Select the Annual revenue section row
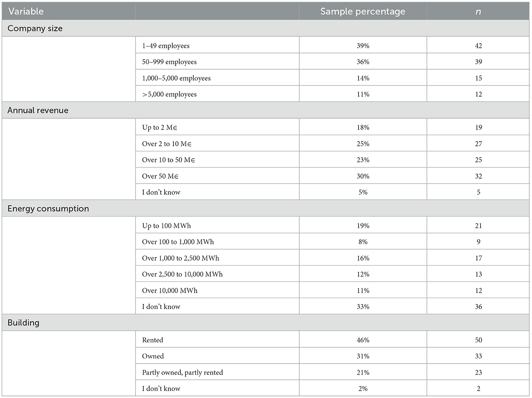532x398 pixels. [x=38, y=110]
